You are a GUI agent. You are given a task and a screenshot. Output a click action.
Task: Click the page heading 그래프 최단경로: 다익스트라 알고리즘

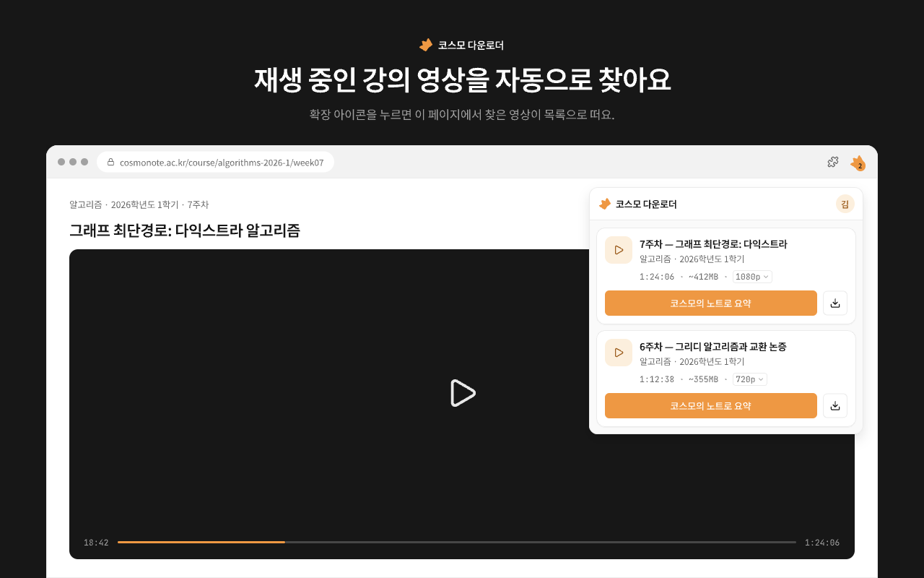185,230
